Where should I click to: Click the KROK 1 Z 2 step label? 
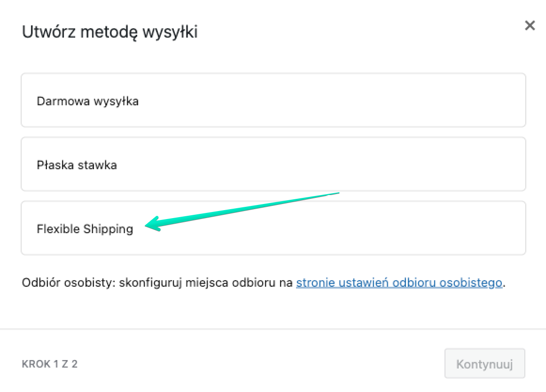point(50,363)
